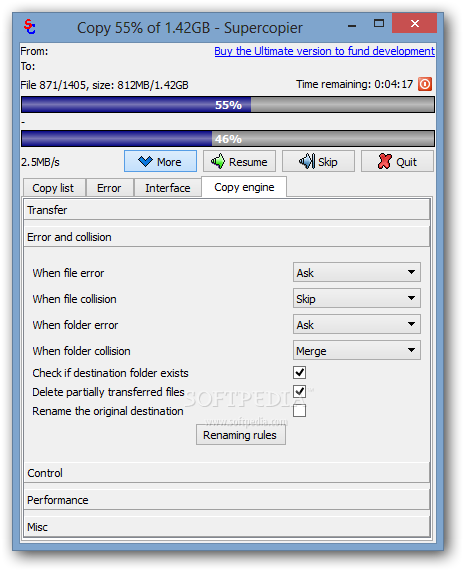Click the File 871/1405 size status text
Image resolution: width=464 pixels, height=571 pixels.
(105, 85)
